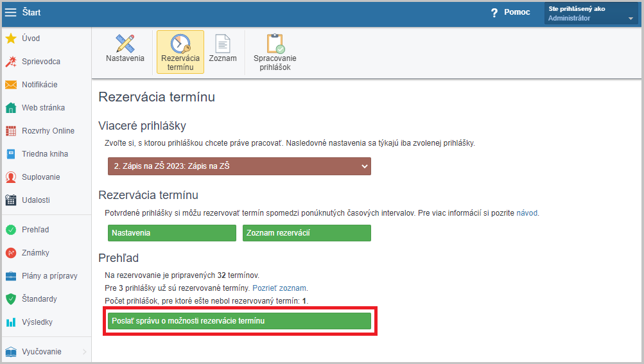Open Udalosti in the sidebar

click(x=36, y=200)
